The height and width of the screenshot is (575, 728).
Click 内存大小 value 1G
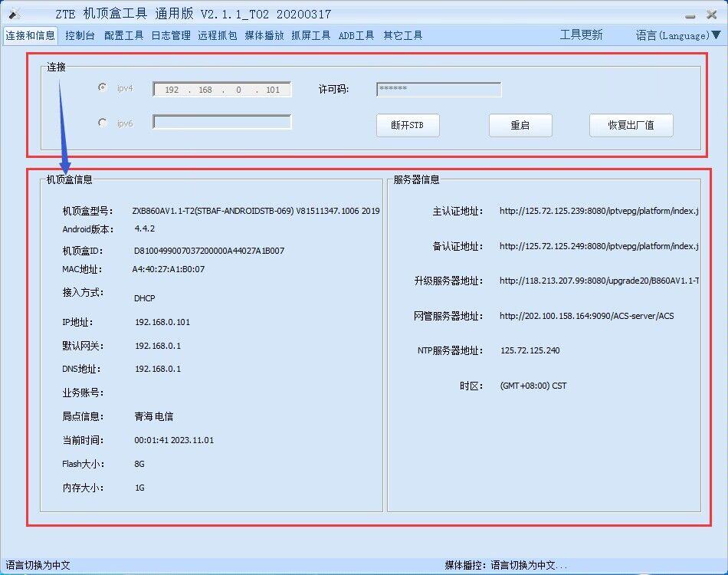tap(139, 488)
